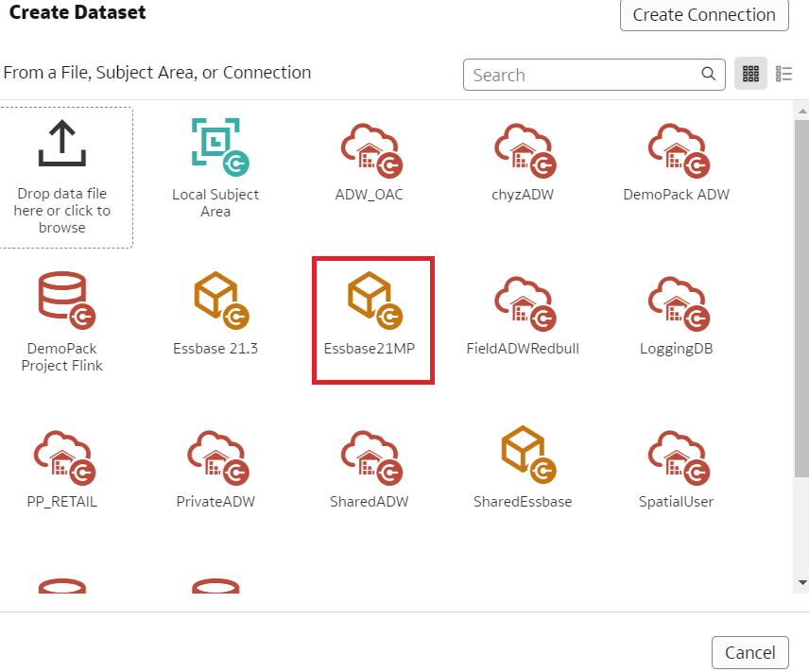Choose the Essbase21MP connection
Viewport: 809px width, 672px height.
370,313
